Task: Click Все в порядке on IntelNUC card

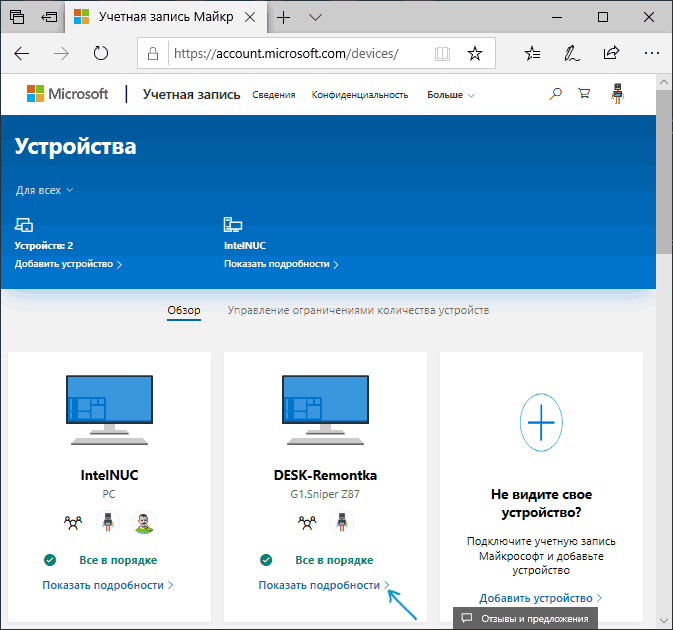Action: pyautogui.click(x=118, y=560)
